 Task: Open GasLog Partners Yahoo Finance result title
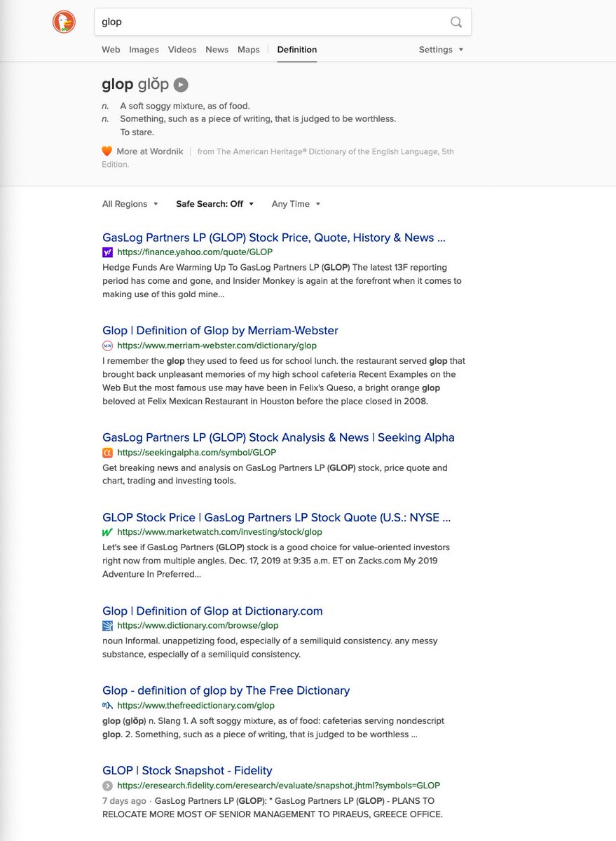(x=273, y=238)
